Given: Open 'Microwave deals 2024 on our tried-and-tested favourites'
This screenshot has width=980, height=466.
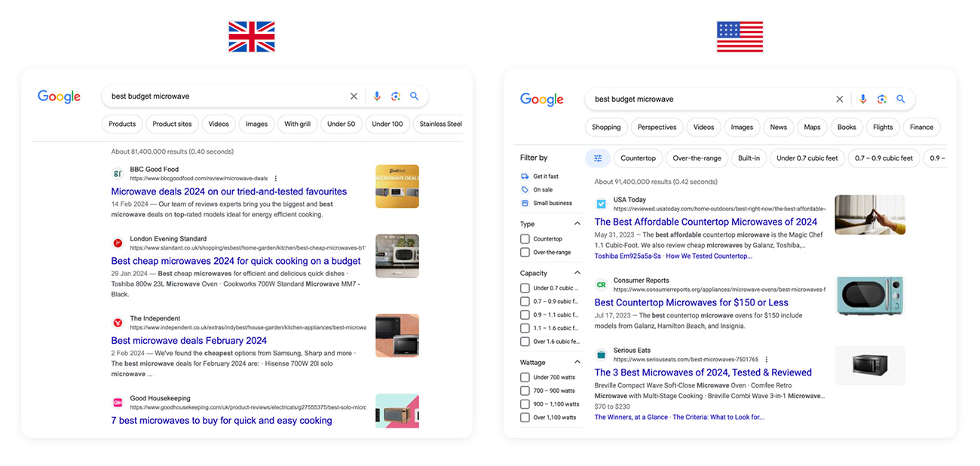Looking at the screenshot, I should tap(229, 192).
